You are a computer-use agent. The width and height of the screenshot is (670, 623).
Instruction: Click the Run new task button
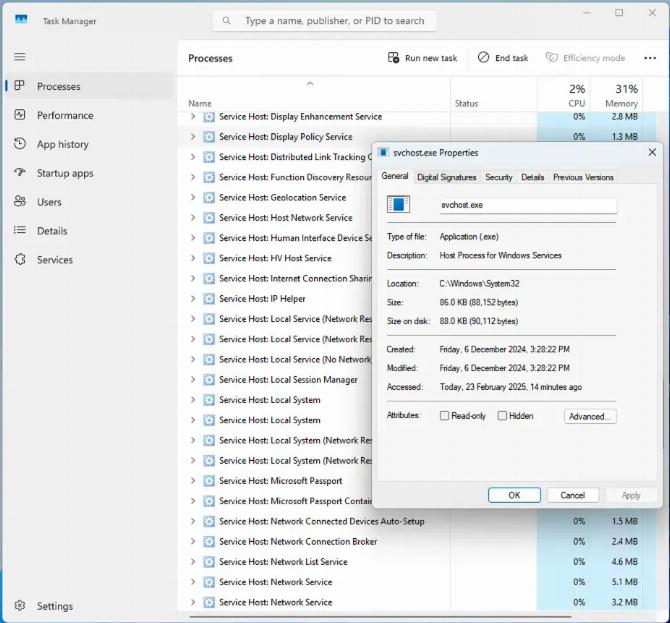[422, 58]
